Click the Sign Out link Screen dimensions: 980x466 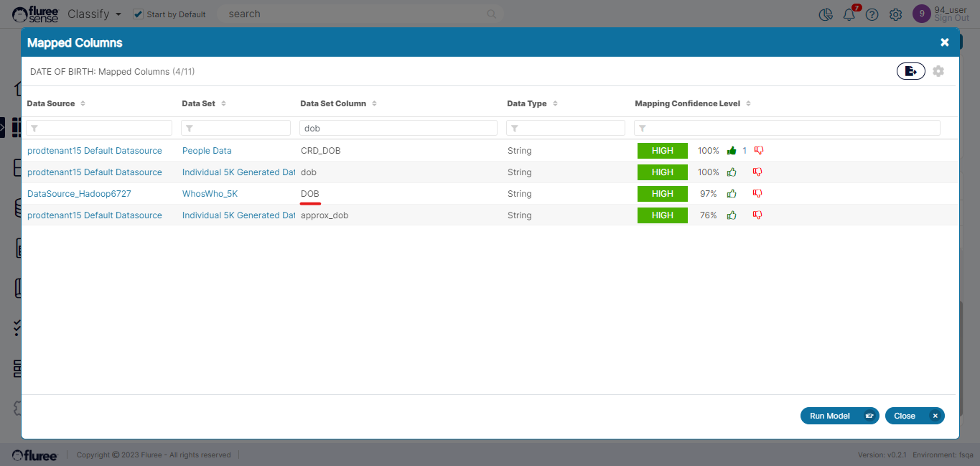(951, 19)
